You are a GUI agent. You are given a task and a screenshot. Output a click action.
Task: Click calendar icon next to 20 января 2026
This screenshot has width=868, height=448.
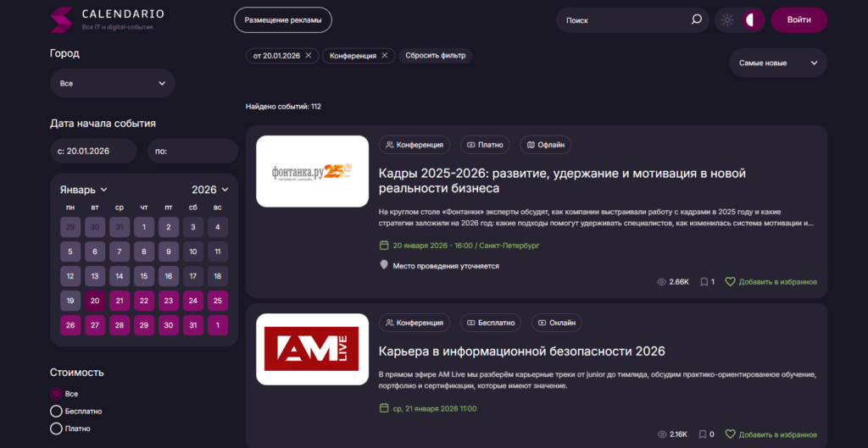[x=384, y=245]
